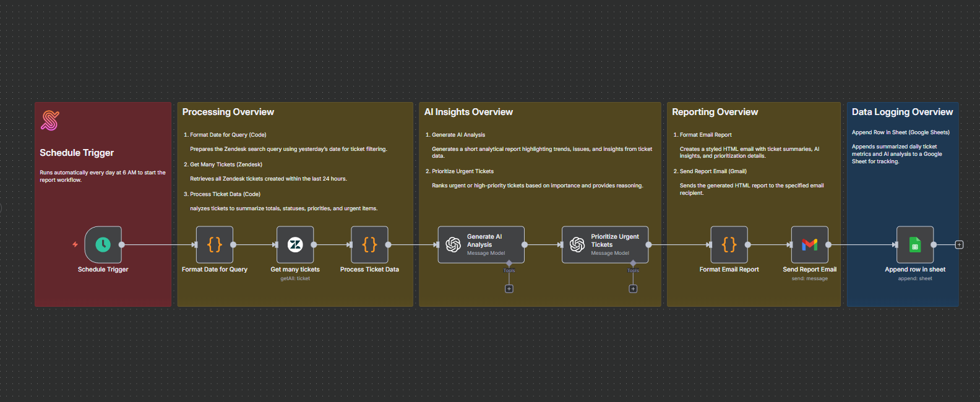Open the Send Report Email Gmail node
This screenshot has height=402, width=980.
coord(809,244)
